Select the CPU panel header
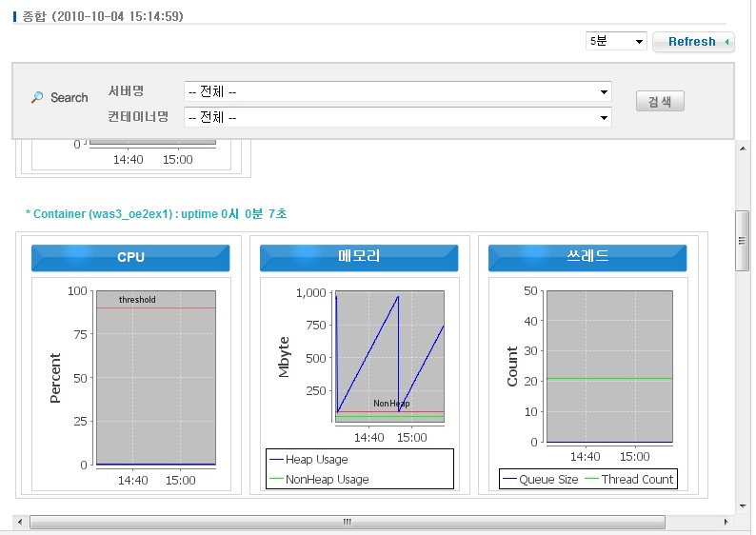The image size is (756, 535). click(x=130, y=258)
